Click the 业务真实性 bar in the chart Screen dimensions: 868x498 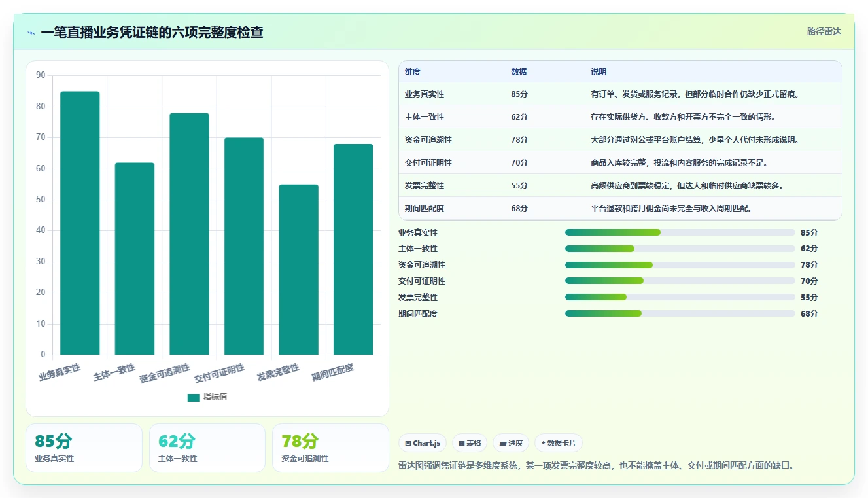click(x=80, y=223)
